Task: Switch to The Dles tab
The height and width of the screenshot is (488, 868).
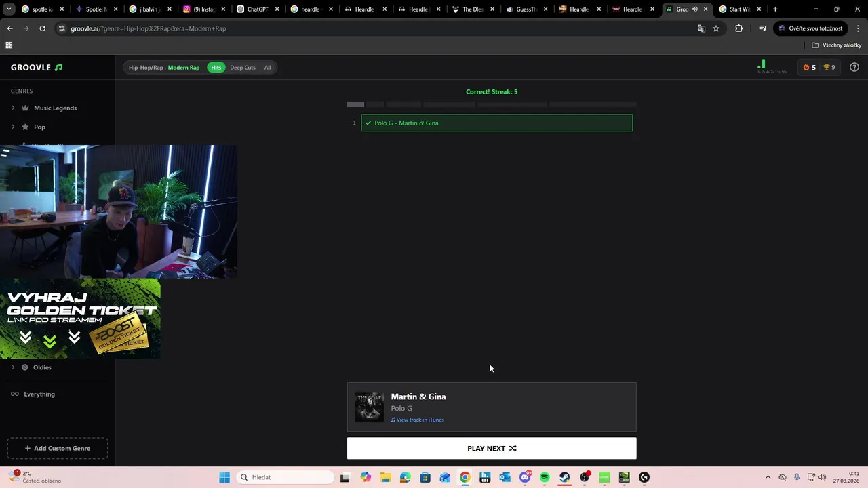Action: (473, 9)
